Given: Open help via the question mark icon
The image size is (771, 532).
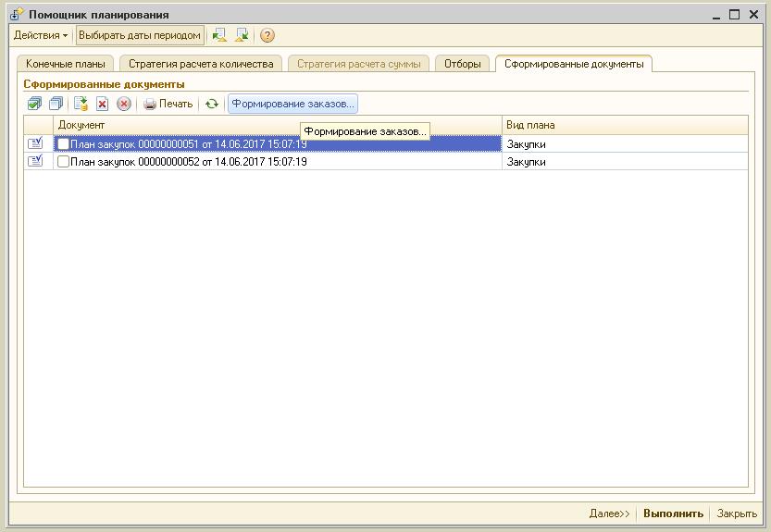Looking at the screenshot, I should pyautogui.click(x=267, y=35).
